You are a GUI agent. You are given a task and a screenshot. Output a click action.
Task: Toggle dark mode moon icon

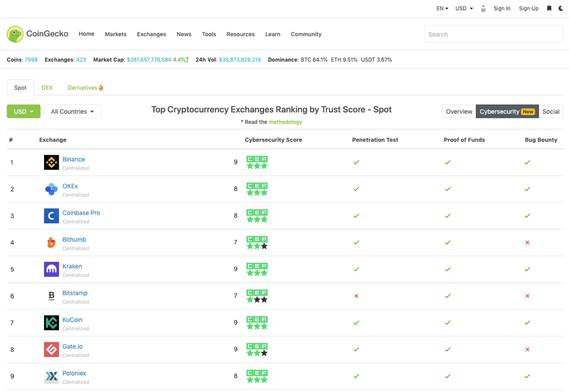click(x=561, y=8)
